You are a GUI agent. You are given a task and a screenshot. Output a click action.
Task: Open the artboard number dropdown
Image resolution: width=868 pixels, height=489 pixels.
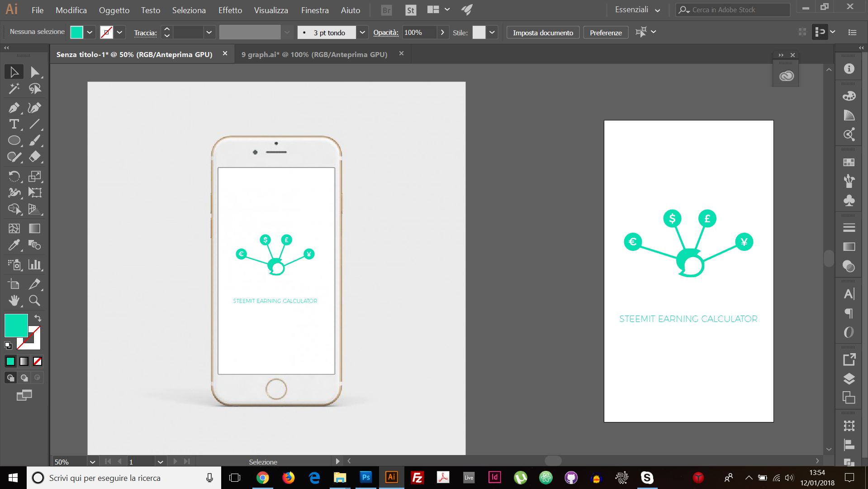160,462
